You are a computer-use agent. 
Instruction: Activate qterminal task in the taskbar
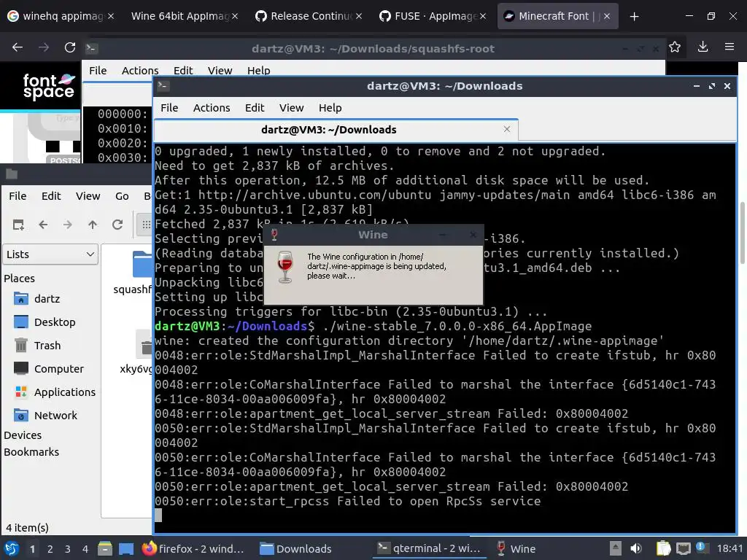pos(429,548)
